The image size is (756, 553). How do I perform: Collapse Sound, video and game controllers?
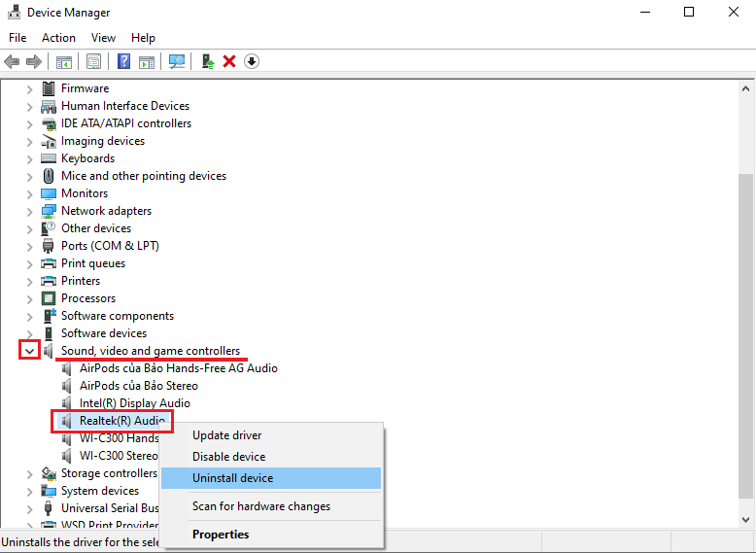point(29,351)
